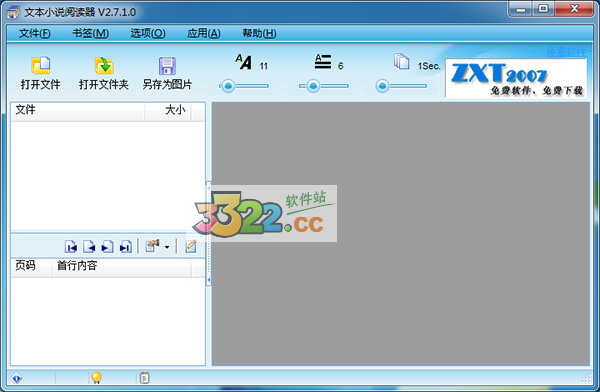Click the lightbulb icon in status bar
The width and height of the screenshot is (600, 392).
click(x=96, y=378)
